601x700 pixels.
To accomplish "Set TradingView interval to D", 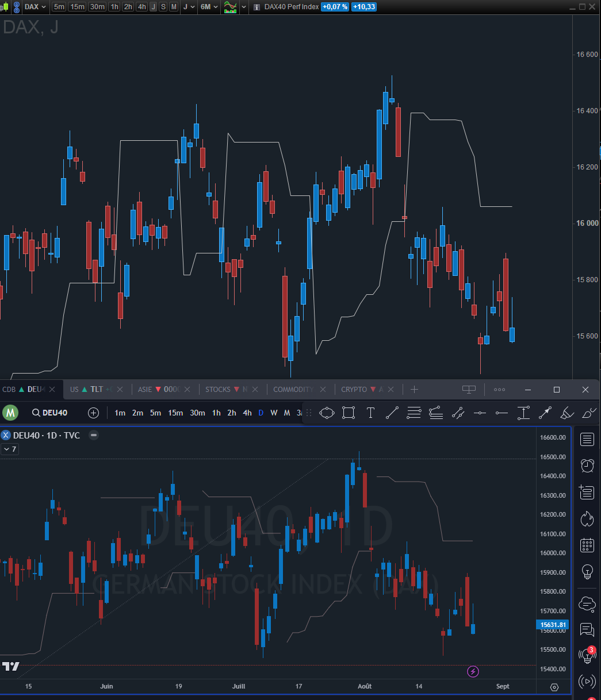I will coord(261,413).
